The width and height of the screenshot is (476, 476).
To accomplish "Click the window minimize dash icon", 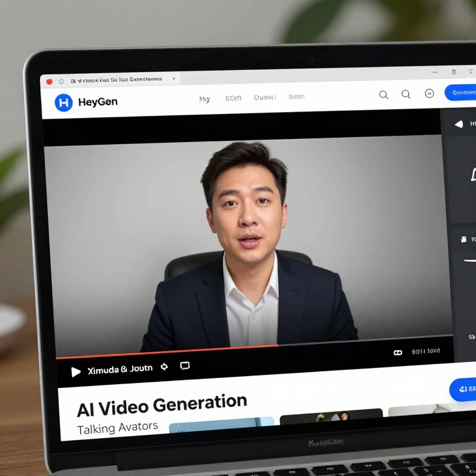I will point(435,73).
